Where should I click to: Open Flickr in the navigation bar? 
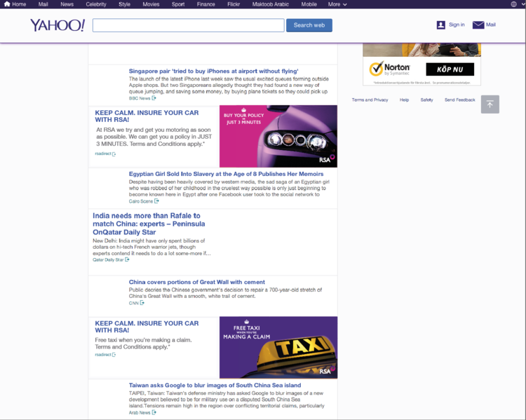[234, 4]
